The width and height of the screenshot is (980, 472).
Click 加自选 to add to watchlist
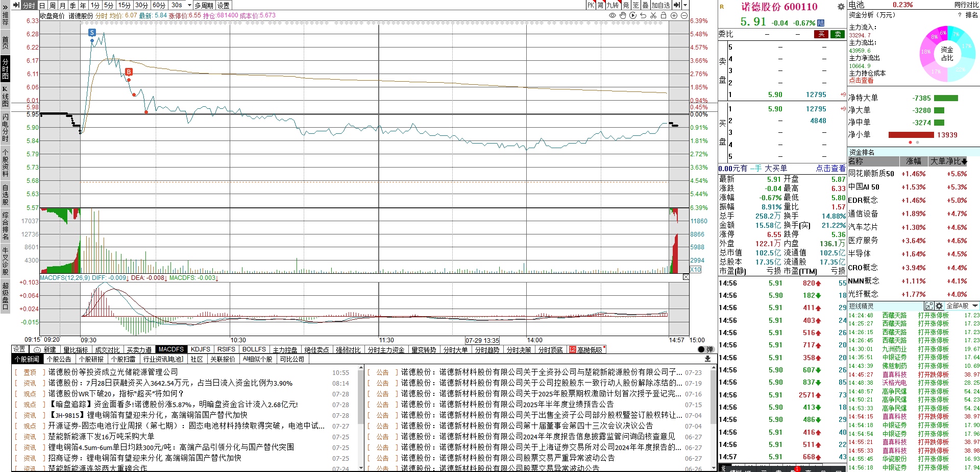point(660,5)
